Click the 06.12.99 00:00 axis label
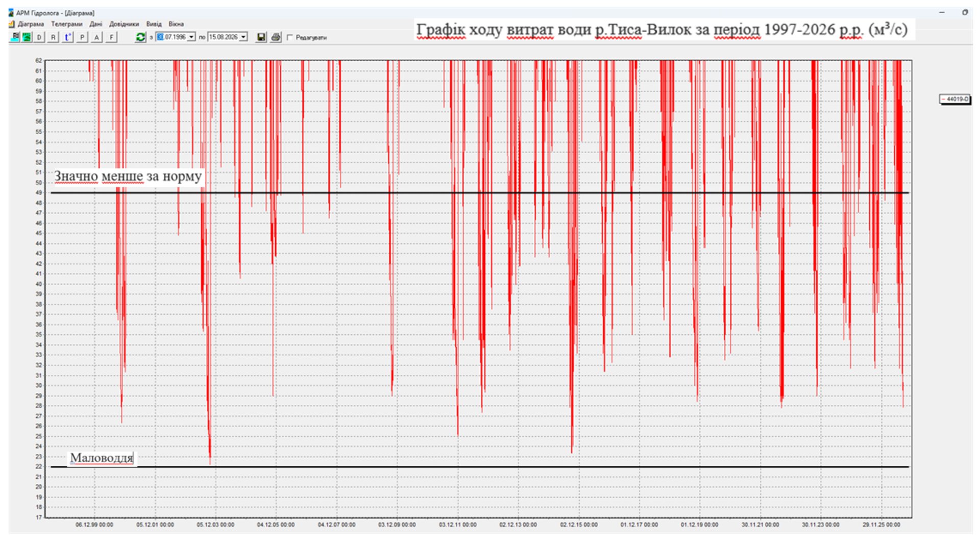Image resolution: width=980 pixels, height=546 pixels. pyautogui.click(x=94, y=525)
